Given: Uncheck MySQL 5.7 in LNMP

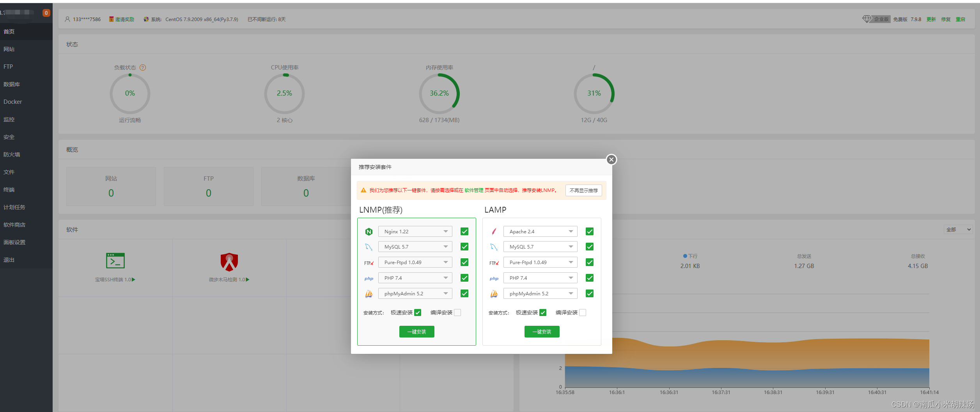Looking at the screenshot, I should click(x=464, y=247).
